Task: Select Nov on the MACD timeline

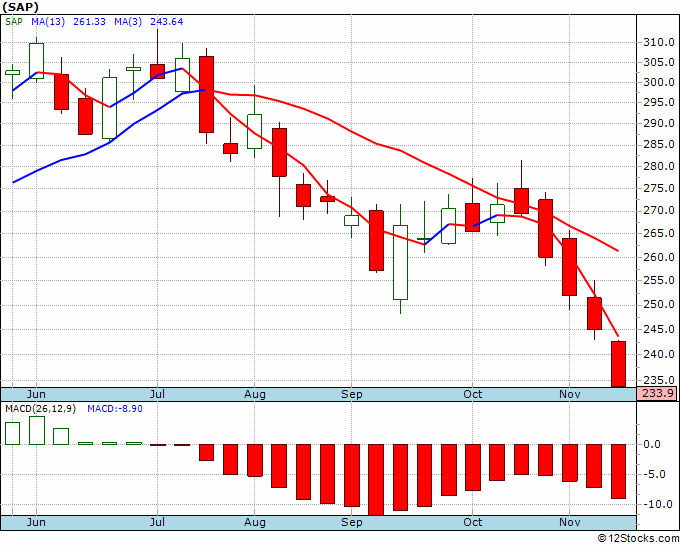Action: (x=569, y=522)
